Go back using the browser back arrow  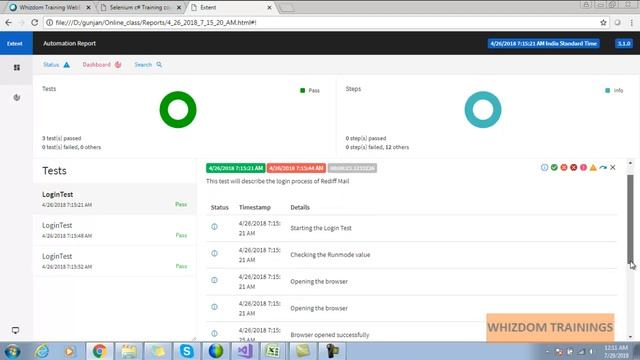8,22
